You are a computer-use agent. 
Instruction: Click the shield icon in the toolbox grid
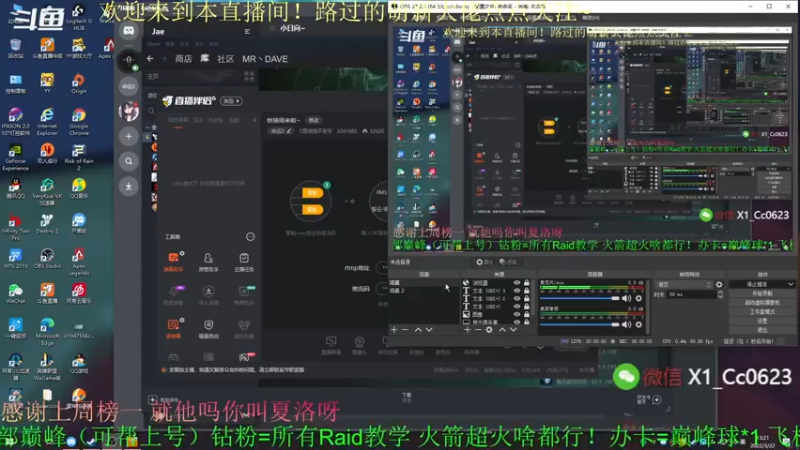click(208, 325)
